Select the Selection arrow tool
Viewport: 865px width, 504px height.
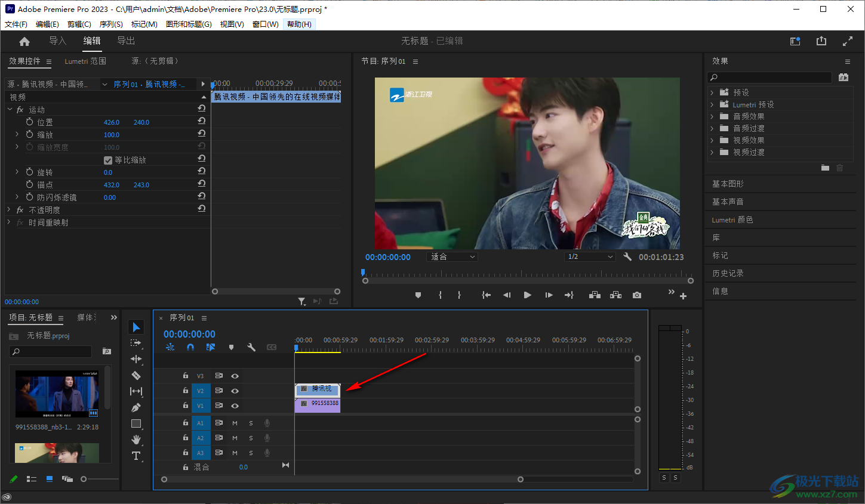pos(136,327)
